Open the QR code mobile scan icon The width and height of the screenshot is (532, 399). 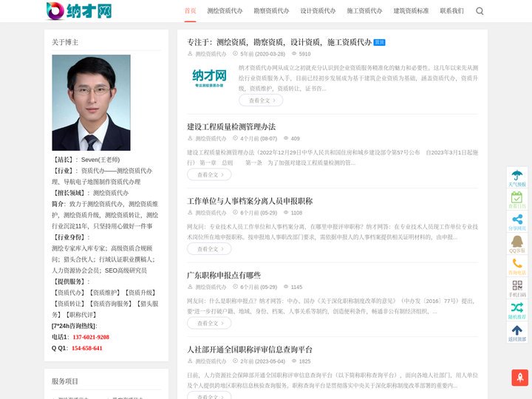pyautogui.click(x=516, y=288)
